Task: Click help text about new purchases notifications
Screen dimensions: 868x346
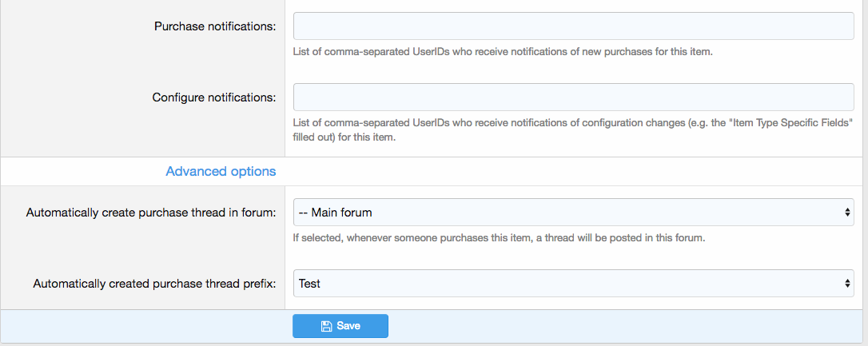Action: [502, 53]
